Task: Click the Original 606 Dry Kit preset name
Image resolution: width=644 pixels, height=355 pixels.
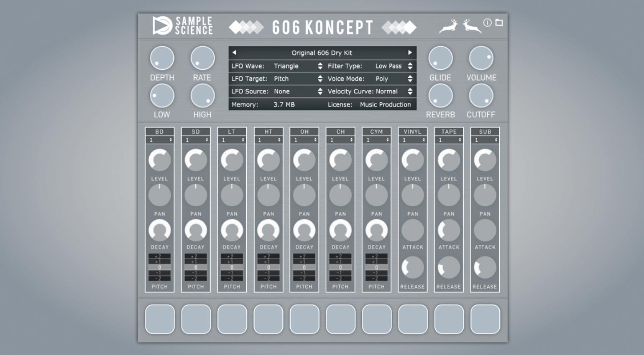Action: tap(322, 53)
